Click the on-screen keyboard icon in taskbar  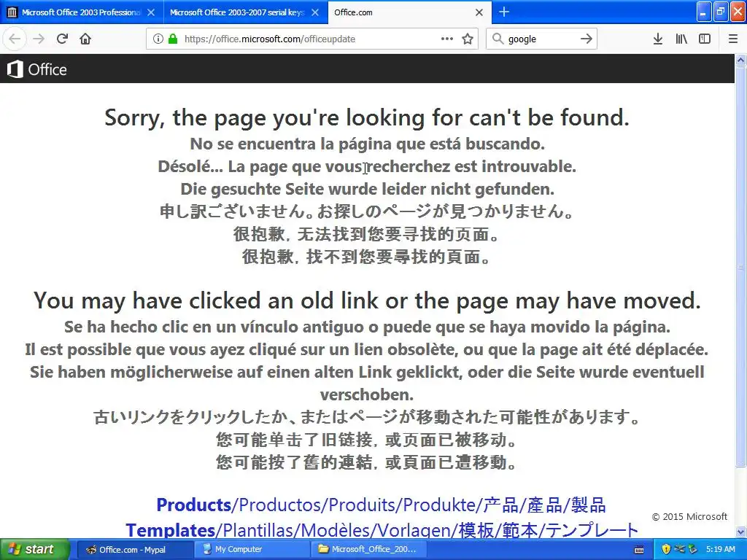(x=639, y=550)
